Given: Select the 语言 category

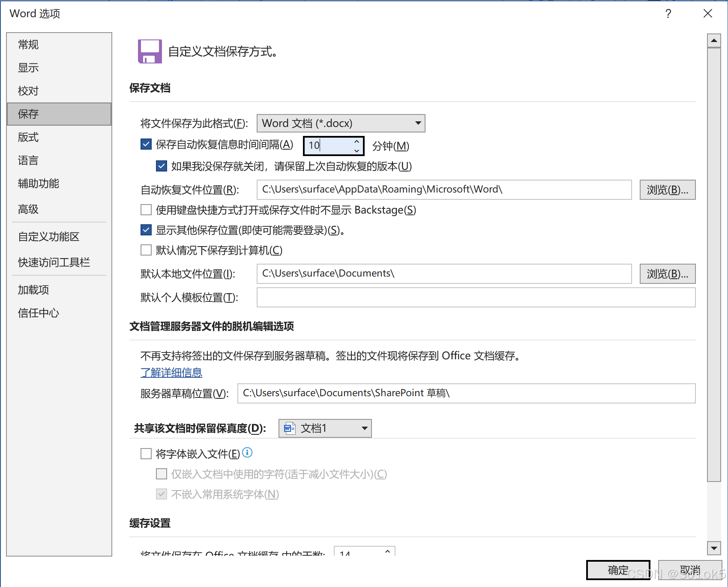Looking at the screenshot, I should [59, 160].
